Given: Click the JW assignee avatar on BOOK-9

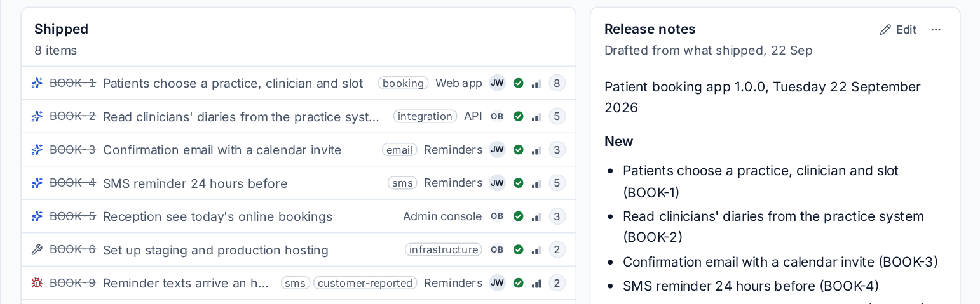Looking at the screenshot, I should 497,283.
